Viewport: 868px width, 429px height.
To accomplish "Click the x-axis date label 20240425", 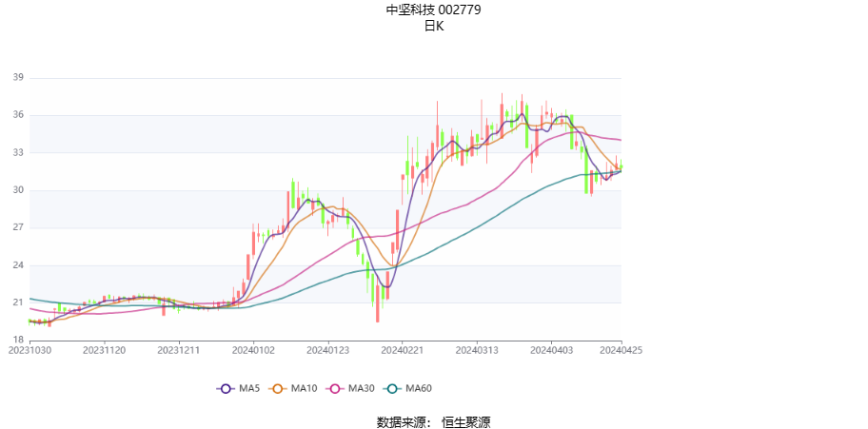I will tap(621, 350).
